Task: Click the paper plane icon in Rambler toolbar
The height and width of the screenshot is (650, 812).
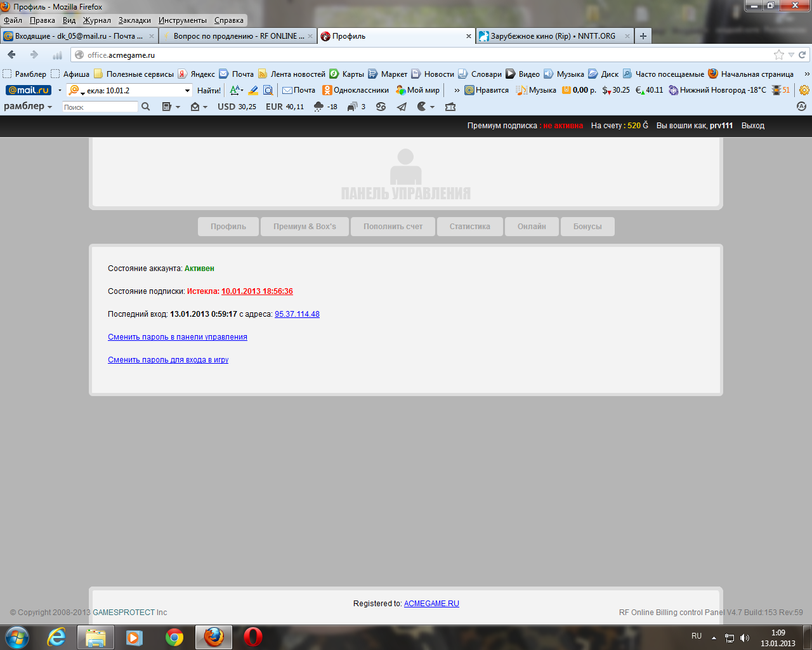Action: click(x=402, y=107)
